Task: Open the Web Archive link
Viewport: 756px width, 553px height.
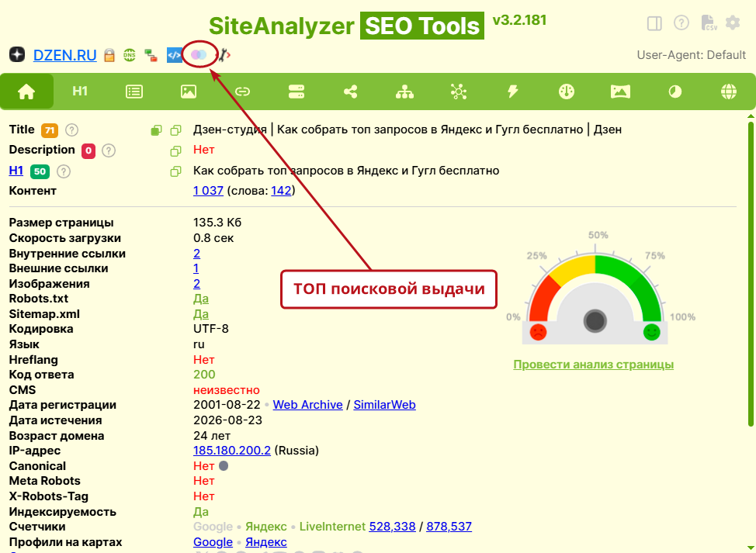Action: (307, 405)
